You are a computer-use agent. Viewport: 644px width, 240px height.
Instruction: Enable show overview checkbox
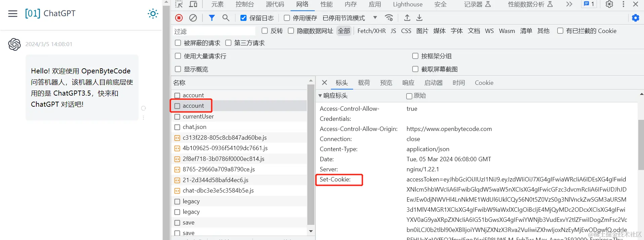click(x=178, y=69)
